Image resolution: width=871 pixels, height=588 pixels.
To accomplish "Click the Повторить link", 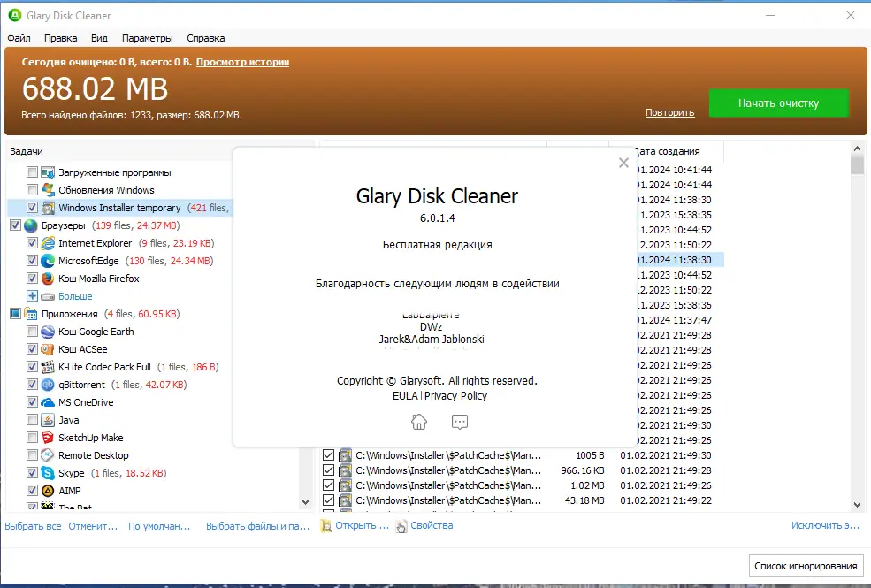I will pyautogui.click(x=670, y=112).
